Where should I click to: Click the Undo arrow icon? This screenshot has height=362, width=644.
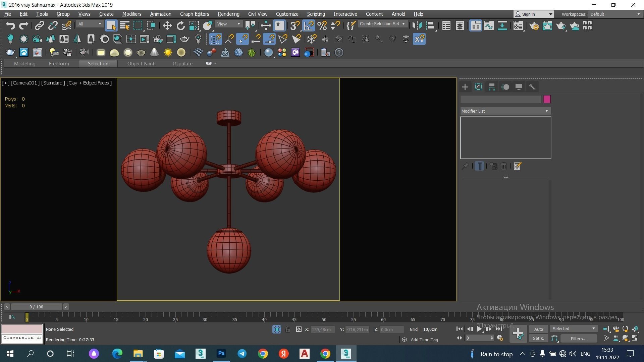pos(10,26)
